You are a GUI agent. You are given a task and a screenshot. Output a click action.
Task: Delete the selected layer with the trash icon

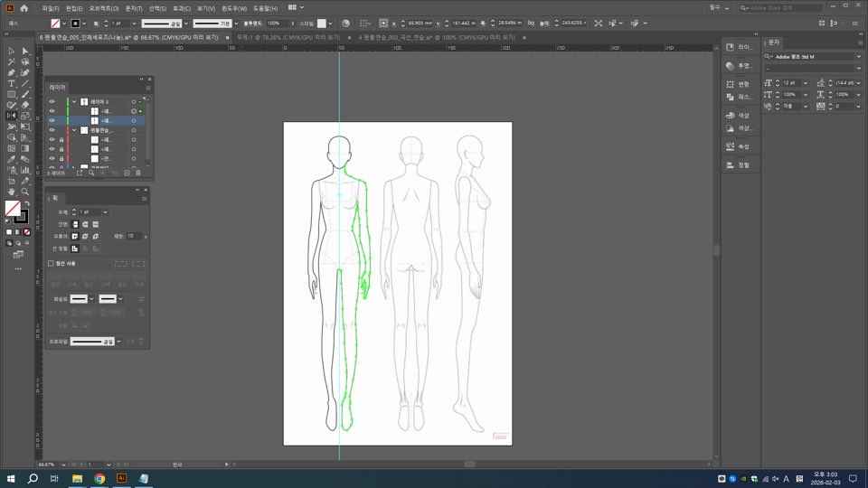[x=137, y=172]
